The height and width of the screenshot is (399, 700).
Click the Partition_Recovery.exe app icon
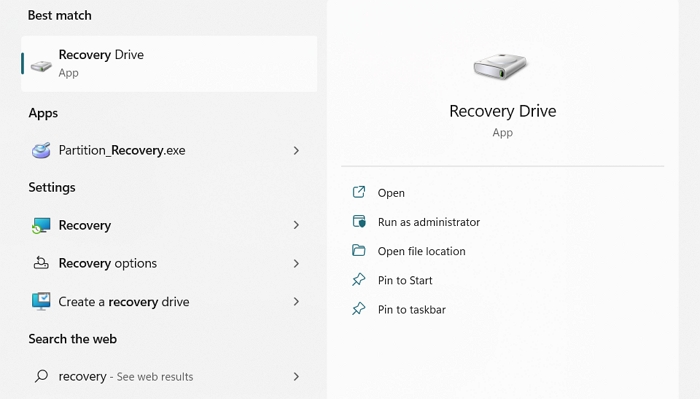(x=41, y=150)
